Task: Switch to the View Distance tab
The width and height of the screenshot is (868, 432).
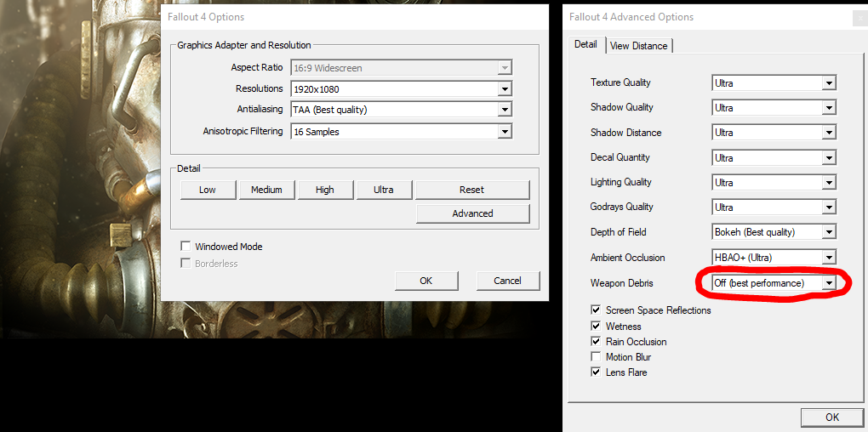Action: point(639,46)
